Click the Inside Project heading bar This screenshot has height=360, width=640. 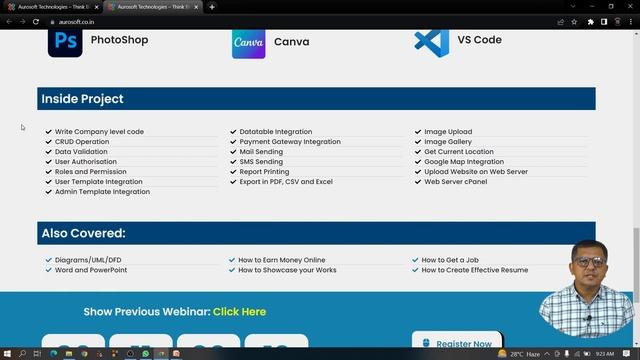316,99
